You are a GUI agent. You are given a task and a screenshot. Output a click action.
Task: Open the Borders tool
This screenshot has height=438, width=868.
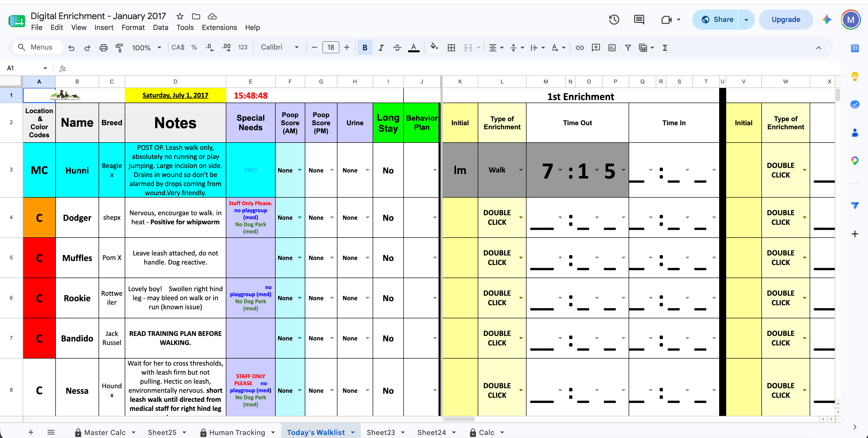coord(451,48)
